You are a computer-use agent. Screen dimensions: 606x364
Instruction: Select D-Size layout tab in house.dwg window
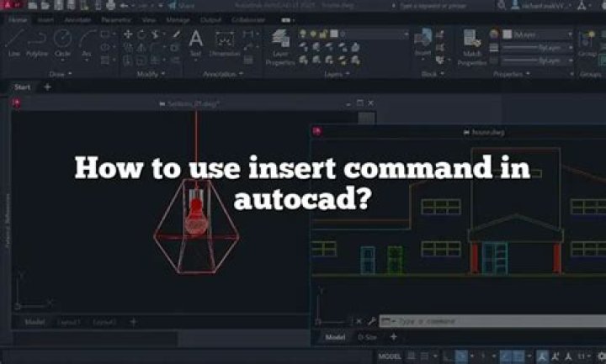click(367, 337)
